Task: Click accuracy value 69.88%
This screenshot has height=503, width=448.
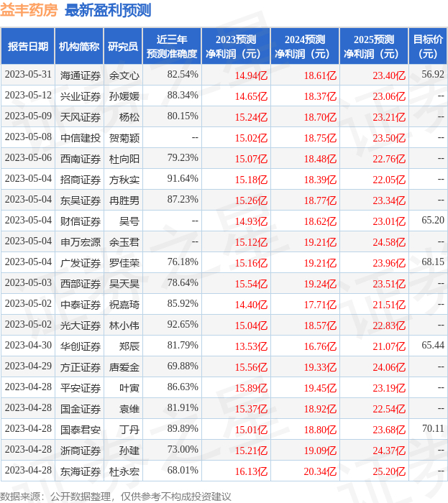Action: click(182, 366)
